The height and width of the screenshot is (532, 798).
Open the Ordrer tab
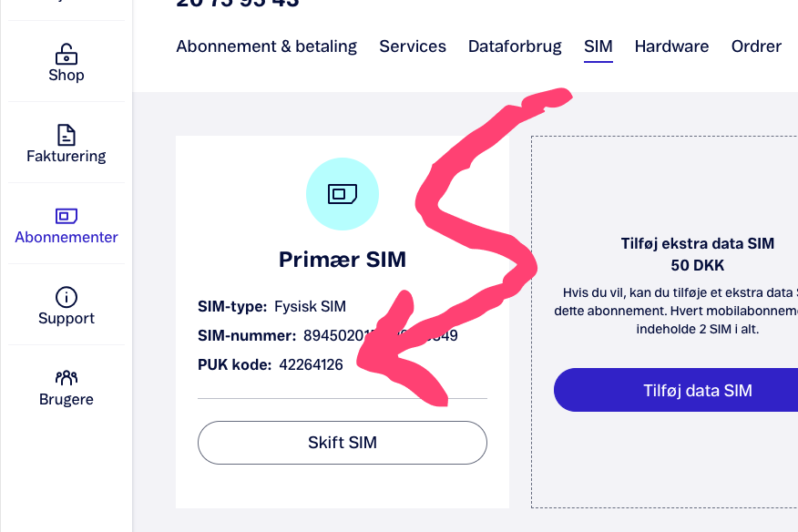coord(756,46)
